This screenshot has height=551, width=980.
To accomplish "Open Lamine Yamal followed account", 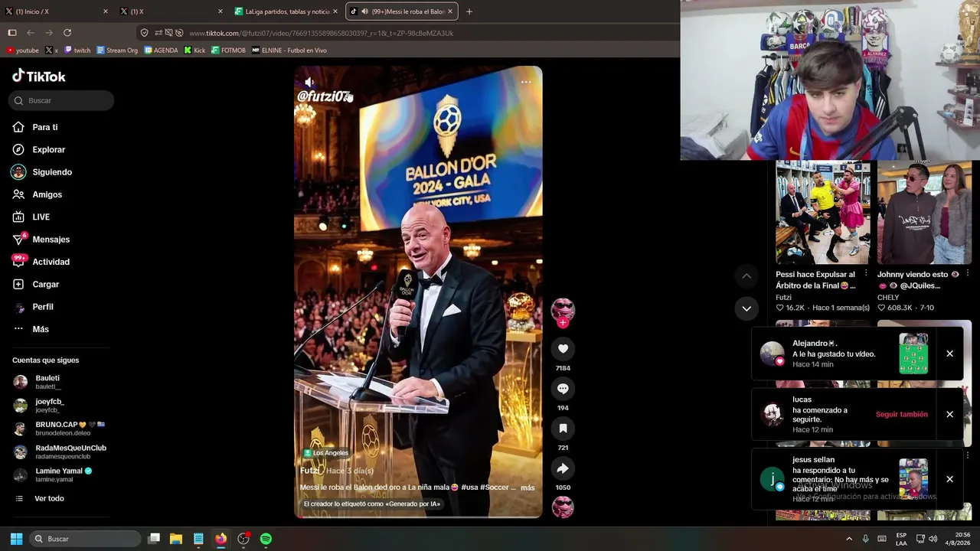I will coord(52,475).
